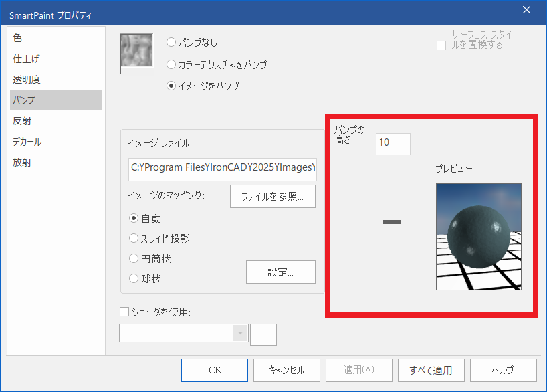
Task: Switch to the 色 (Color) category
Action: [17, 38]
